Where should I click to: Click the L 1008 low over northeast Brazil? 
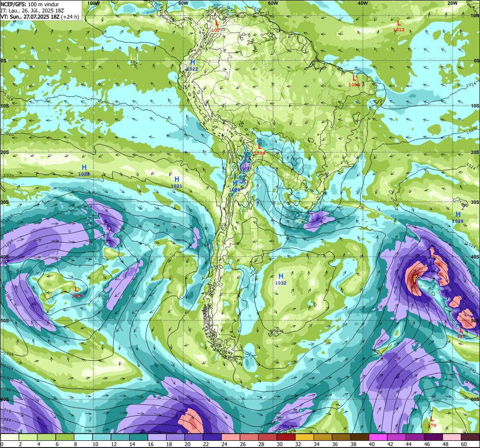[x=354, y=81]
